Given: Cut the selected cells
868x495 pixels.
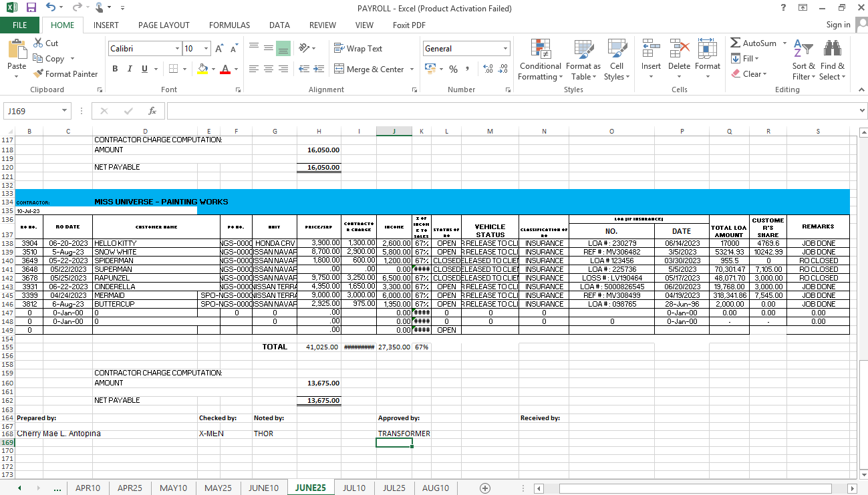Looking at the screenshot, I should pyautogui.click(x=45, y=43).
